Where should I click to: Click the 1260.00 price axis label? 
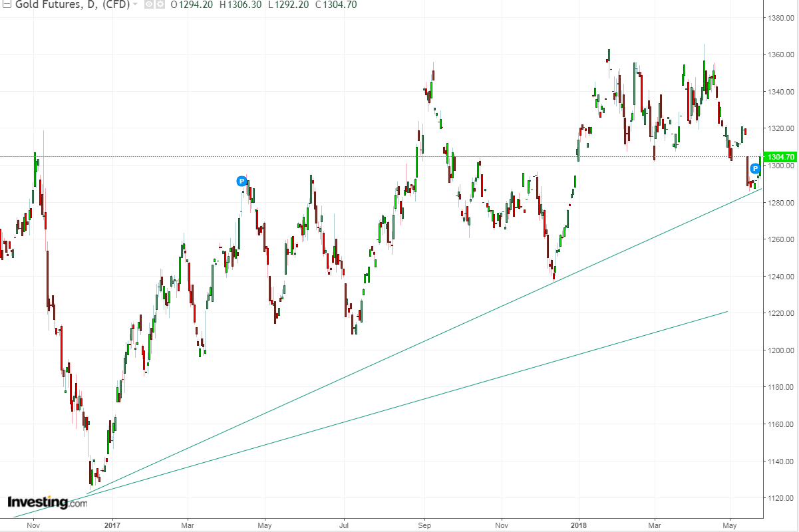pos(781,239)
